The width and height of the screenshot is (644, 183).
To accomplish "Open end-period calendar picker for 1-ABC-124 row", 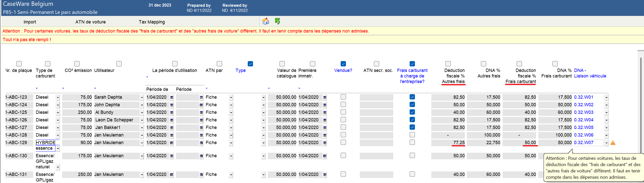I will point(201,105).
